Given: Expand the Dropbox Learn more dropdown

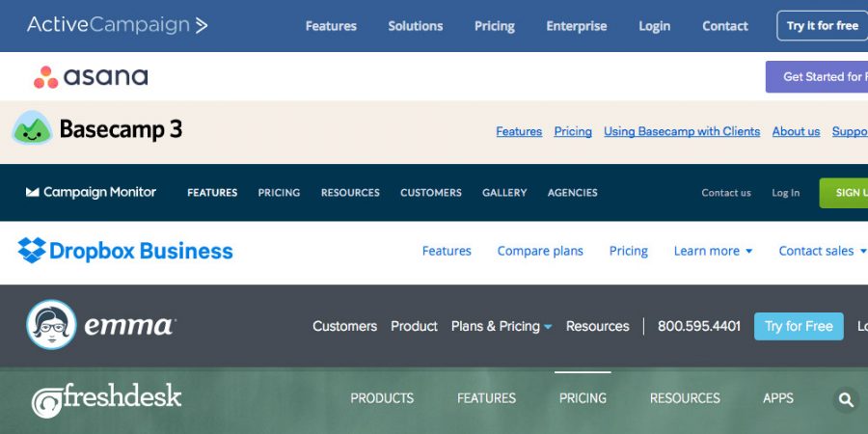Looking at the screenshot, I should (713, 251).
